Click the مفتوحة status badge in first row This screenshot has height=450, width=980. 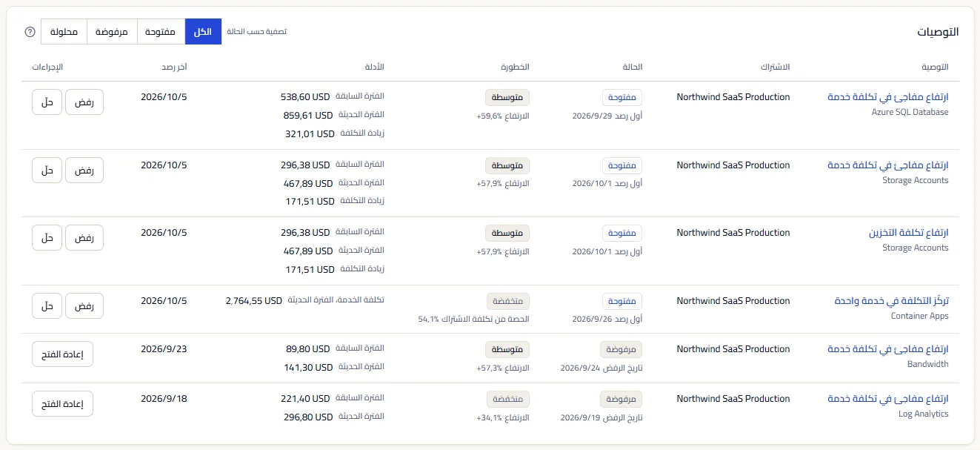(622, 98)
